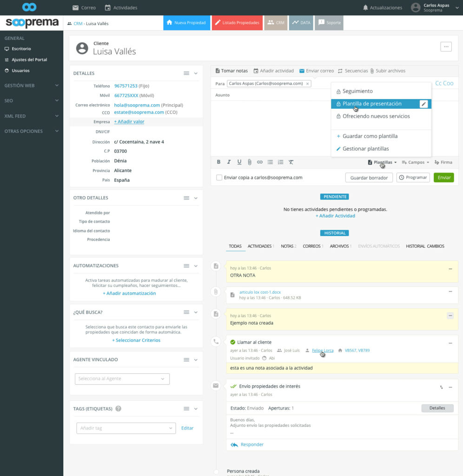Remove Carlos Aspas recipient with x
The width and height of the screenshot is (463, 476).
(308, 84)
